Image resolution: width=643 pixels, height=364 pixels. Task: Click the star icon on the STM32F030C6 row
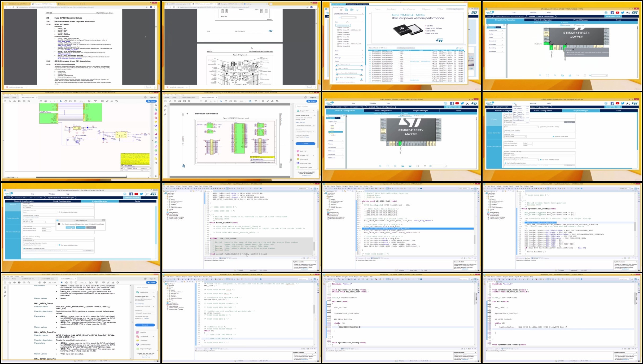coord(370,52)
